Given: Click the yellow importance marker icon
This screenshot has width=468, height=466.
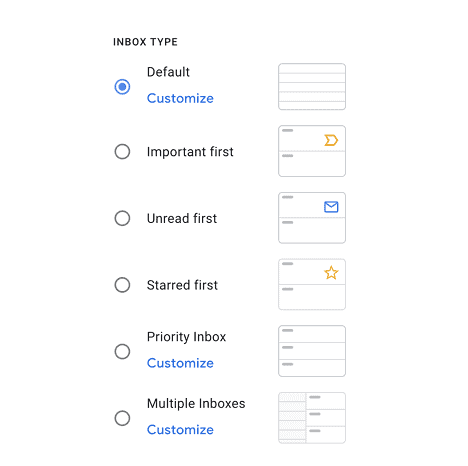Looking at the screenshot, I should coord(331,140).
